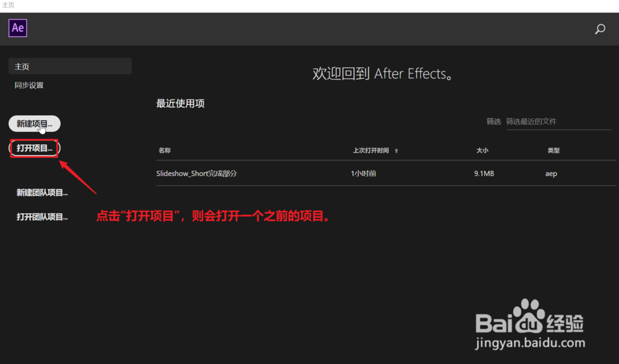619x364 pixels.
Task: Sort by 上次打开时间 column header
Action: point(371,150)
